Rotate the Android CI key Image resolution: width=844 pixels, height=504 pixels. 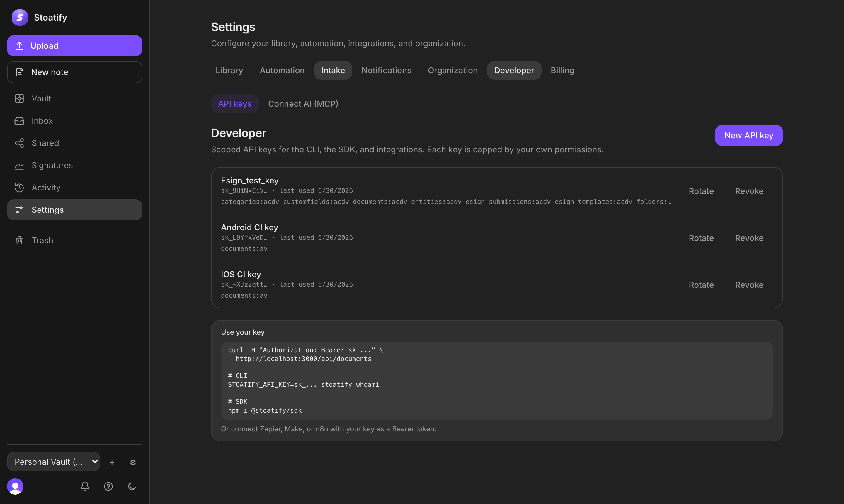coord(701,238)
